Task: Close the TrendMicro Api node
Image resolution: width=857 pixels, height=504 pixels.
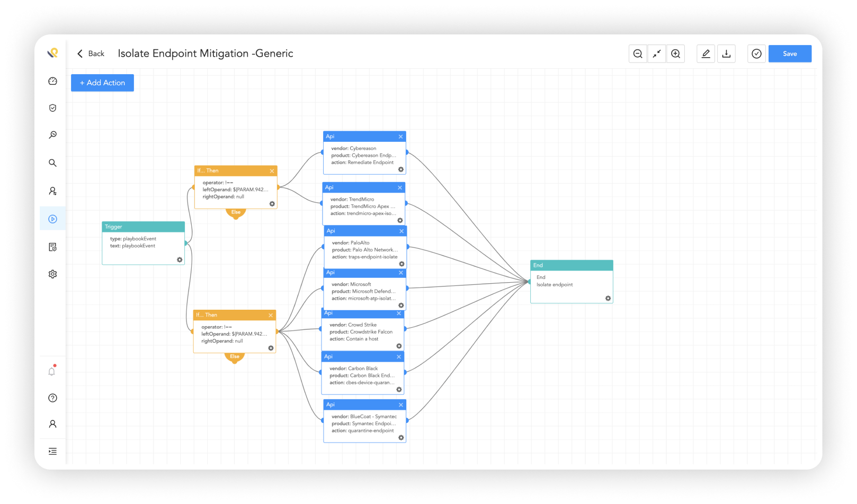Action: 400,187
